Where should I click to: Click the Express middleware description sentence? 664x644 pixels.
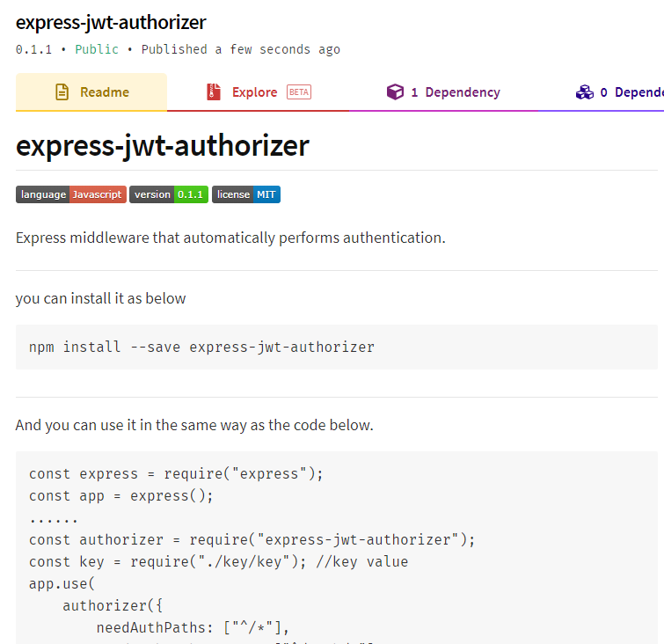[230, 238]
